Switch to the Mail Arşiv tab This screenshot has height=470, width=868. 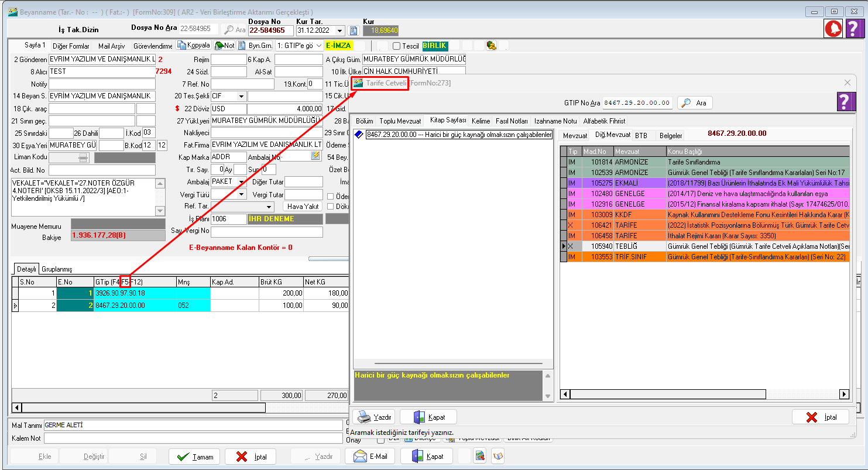(x=111, y=46)
